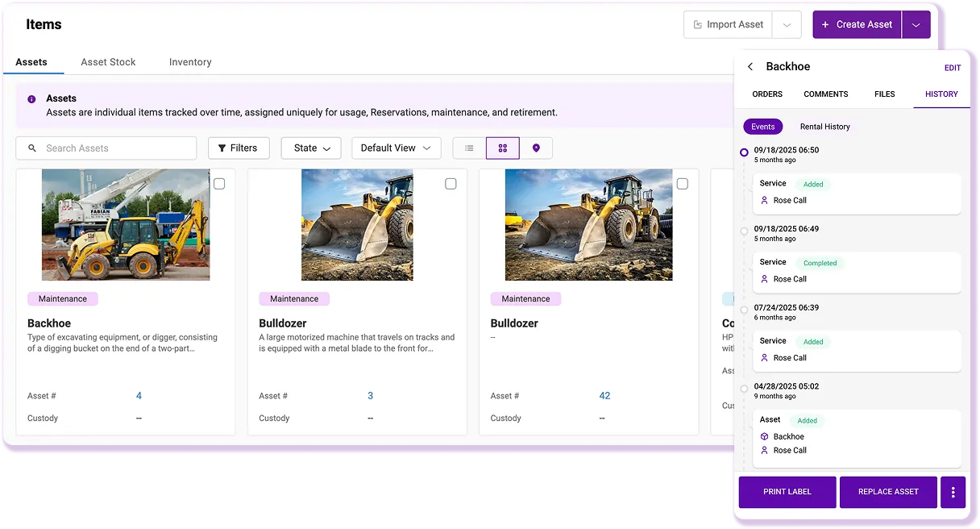Switch to the Asset Stock tab
This screenshot has width=980, height=529.
108,62
